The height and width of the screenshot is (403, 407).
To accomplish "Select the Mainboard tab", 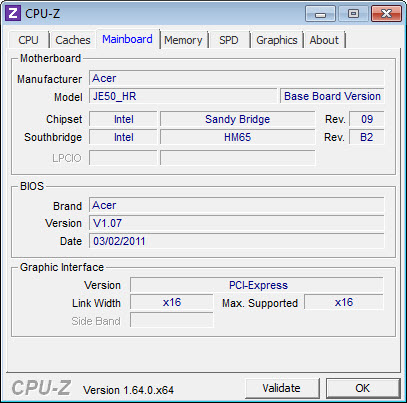I will pos(127,39).
